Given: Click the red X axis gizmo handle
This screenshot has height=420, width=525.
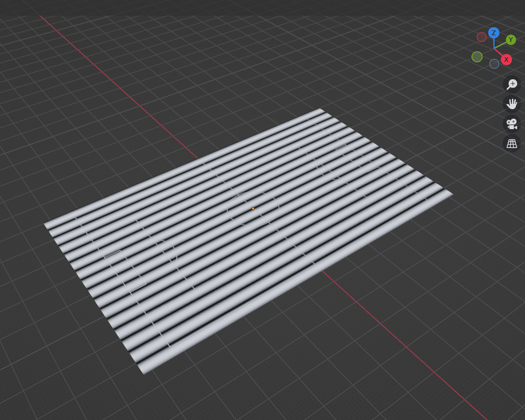Looking at the screenshot, I should 506,60.
